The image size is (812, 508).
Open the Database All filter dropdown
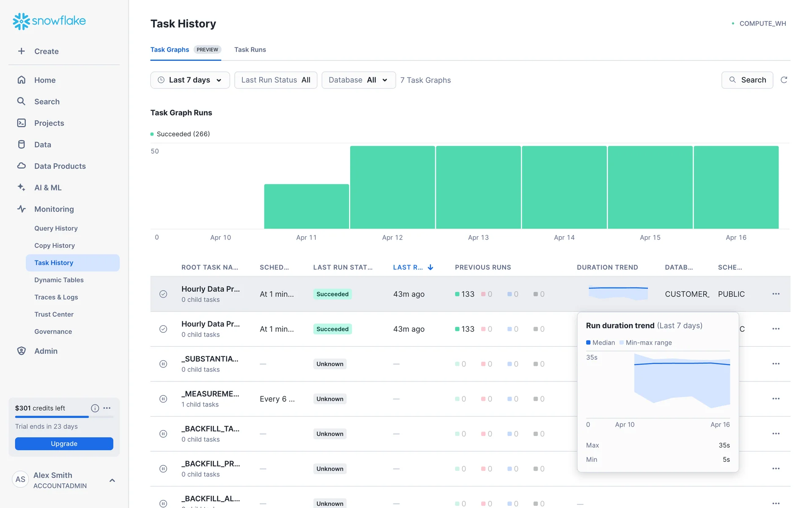[358, 80]
